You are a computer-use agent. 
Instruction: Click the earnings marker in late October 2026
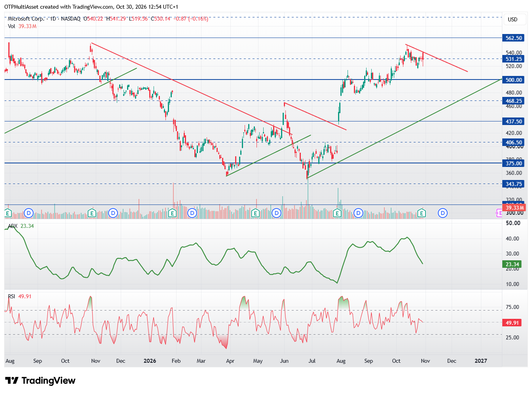pyautogui.click(x=422, y=213)
